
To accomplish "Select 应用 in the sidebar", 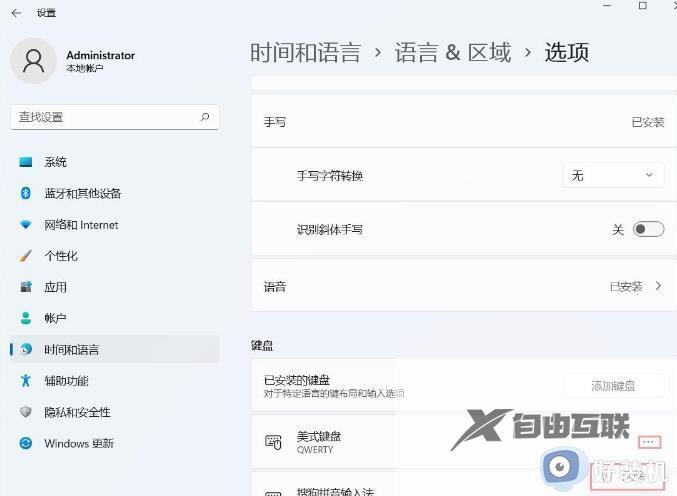I will 114,287.
